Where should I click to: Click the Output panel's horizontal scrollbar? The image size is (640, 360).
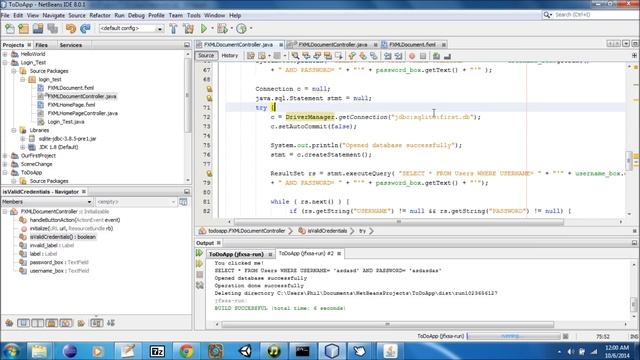point(387,324)
